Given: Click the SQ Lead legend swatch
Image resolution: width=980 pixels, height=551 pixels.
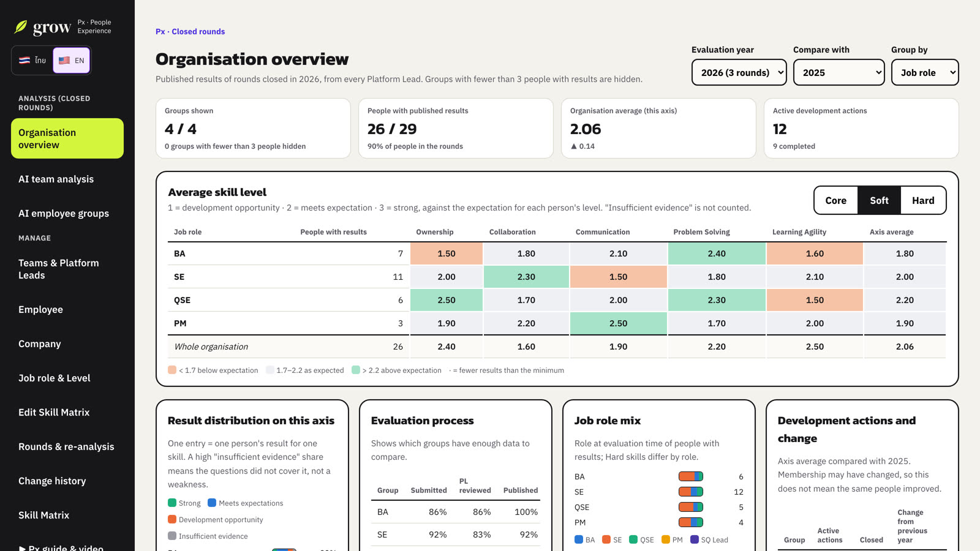Looking at the screenshot, I should click(x=695, y=539).
